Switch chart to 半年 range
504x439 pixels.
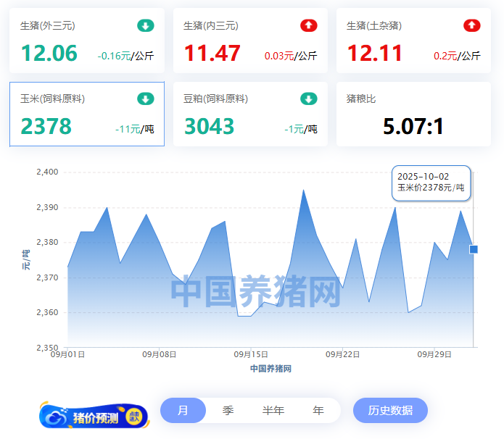tap(273, 411)
